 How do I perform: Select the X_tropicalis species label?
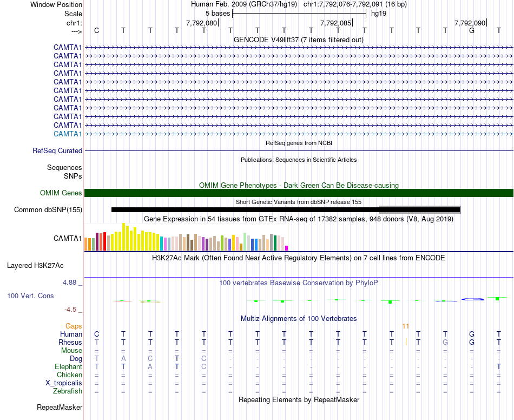[64, 383]
